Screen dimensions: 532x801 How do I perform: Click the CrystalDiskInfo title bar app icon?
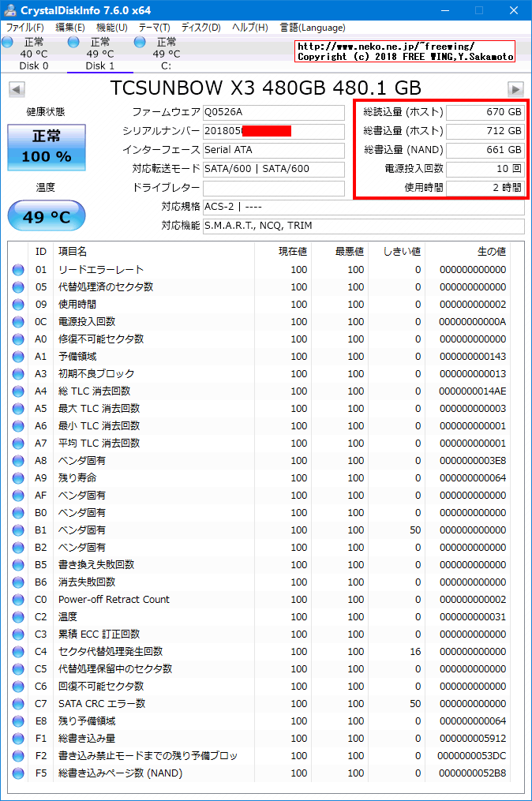pos(9,10)
